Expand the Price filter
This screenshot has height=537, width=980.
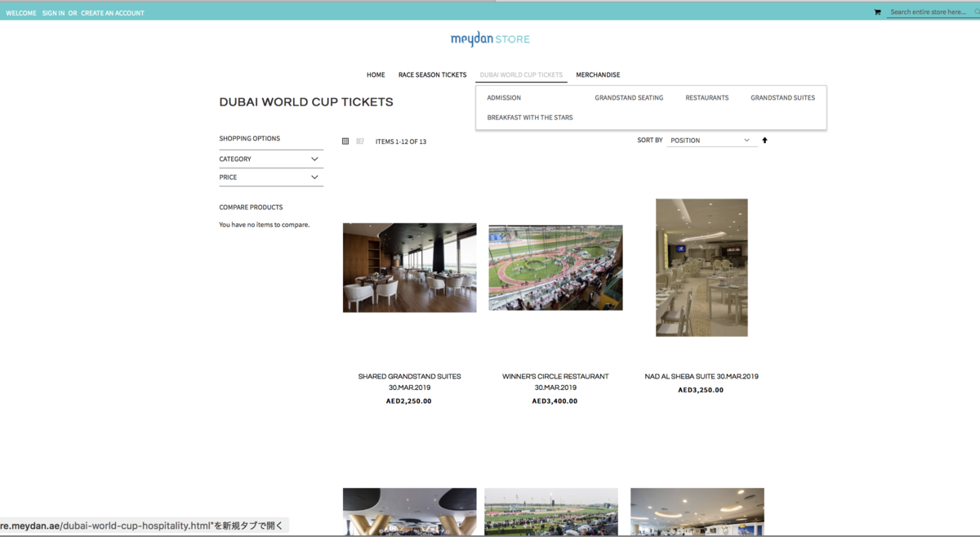click(271, 177)
